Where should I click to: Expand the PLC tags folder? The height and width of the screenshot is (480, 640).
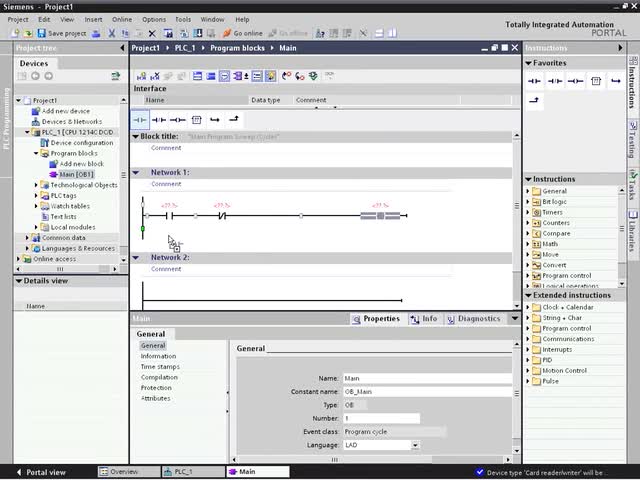36,196
